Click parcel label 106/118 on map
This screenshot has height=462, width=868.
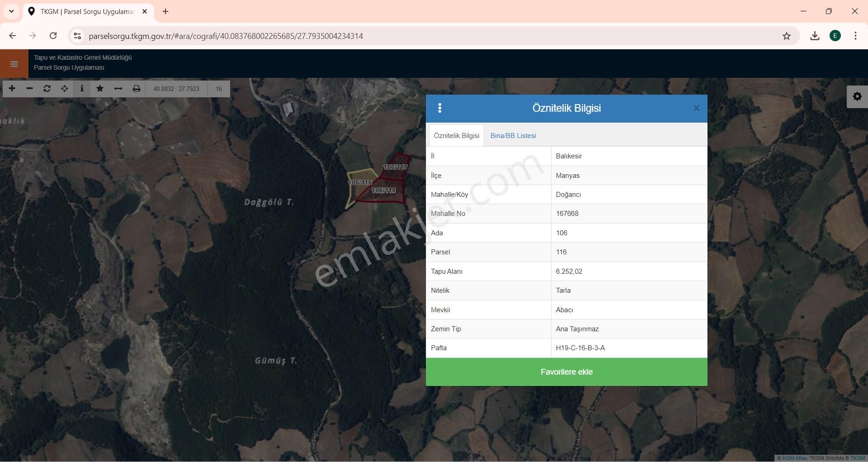tap(383, 191)
